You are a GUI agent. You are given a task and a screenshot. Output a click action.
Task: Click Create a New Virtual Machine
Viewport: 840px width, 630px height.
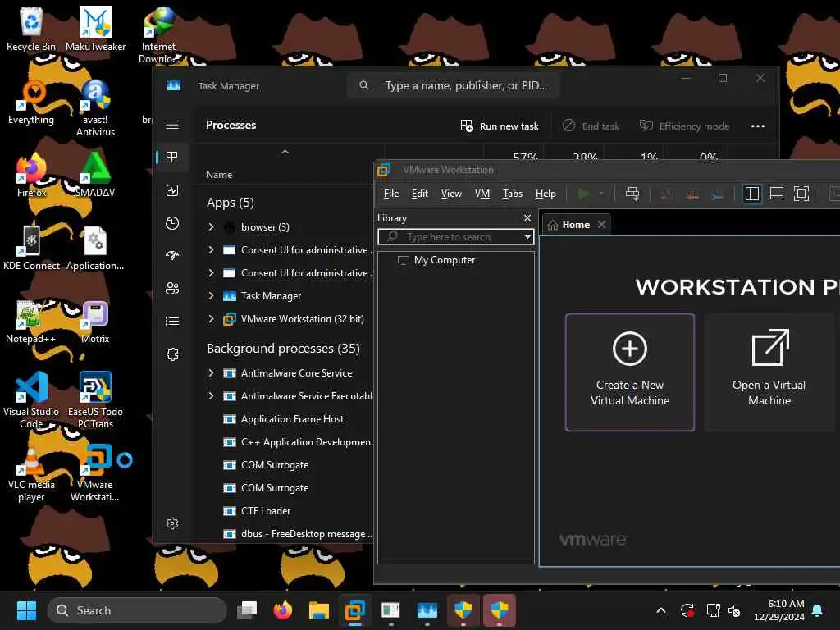tap(630, 372)
